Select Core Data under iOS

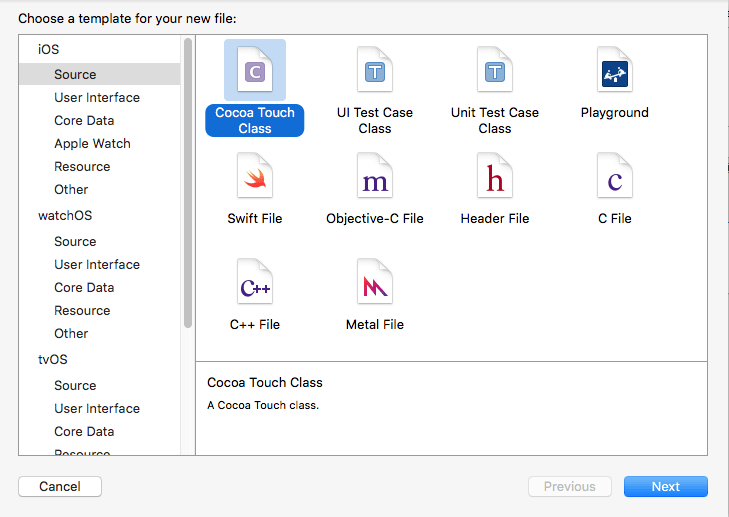click(x=84, y=120)
